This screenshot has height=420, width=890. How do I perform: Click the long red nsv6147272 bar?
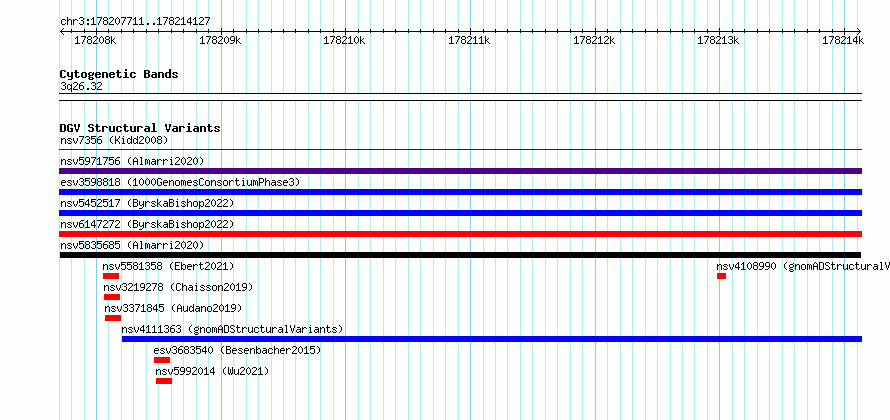[x=460, y=234]
